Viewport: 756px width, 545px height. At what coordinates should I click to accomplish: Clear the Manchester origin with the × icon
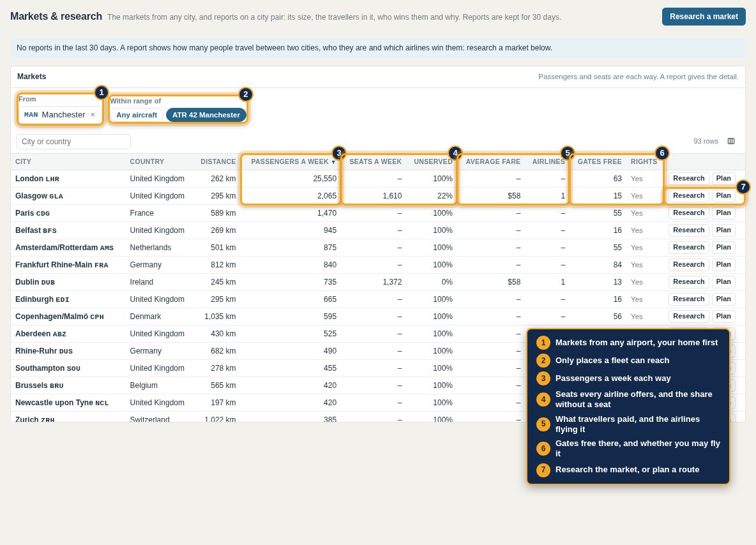pos(93,115)
